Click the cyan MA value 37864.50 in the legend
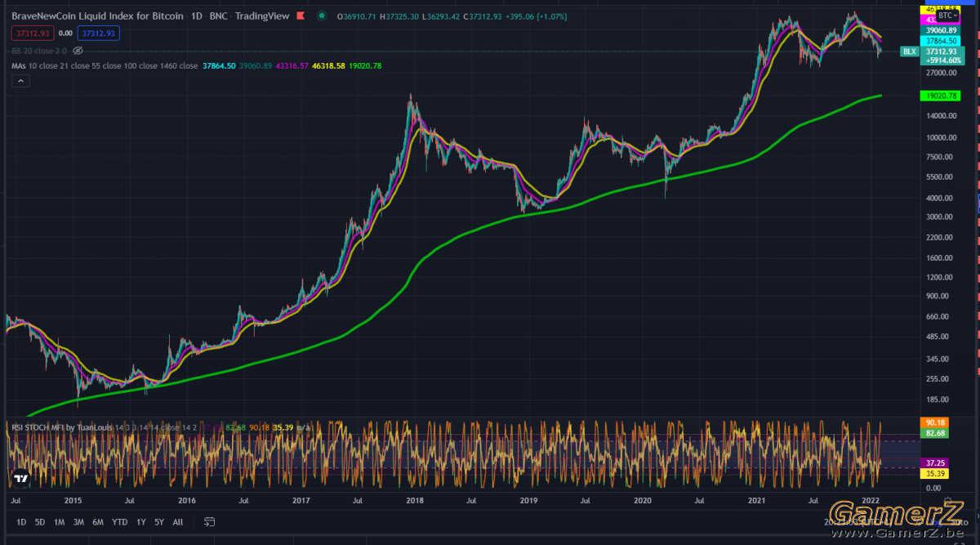The image size is (980, 545). coord(219,65)
